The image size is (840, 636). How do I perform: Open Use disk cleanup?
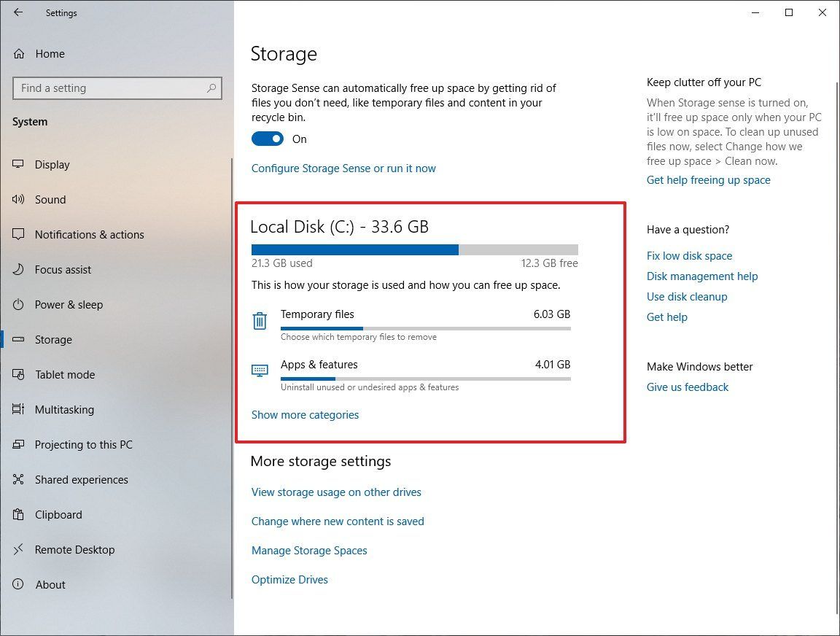(686, 296)
